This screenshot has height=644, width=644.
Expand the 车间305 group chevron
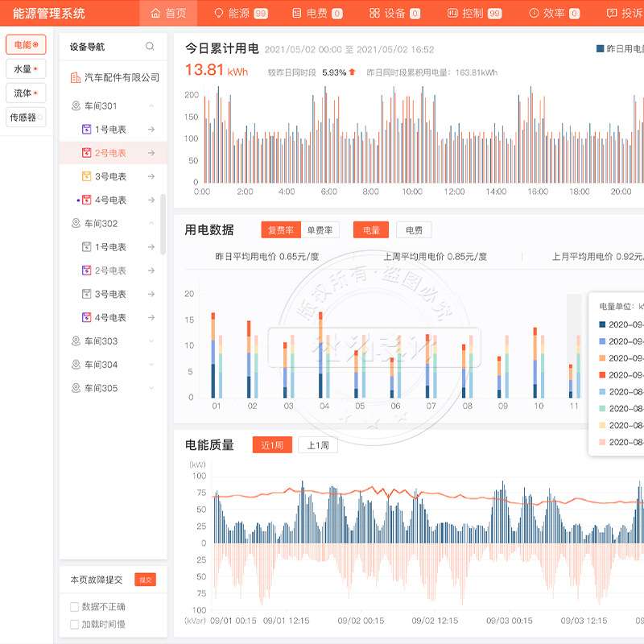pyautogui.click(x=151, y=388)
